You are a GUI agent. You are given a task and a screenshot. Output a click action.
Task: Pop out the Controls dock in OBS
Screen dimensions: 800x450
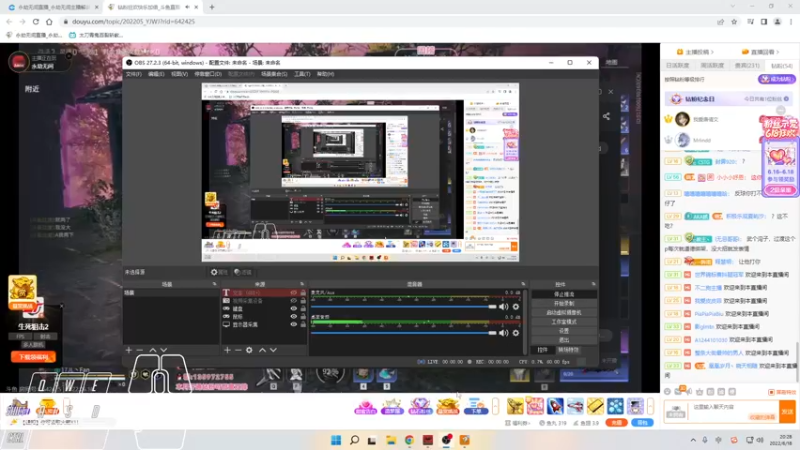click(593, 284)
